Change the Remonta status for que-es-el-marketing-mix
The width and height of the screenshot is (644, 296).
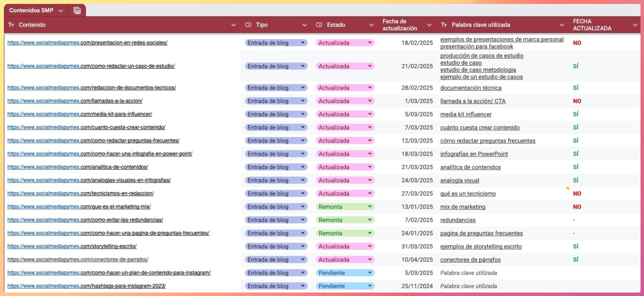[x=370, y=207]
